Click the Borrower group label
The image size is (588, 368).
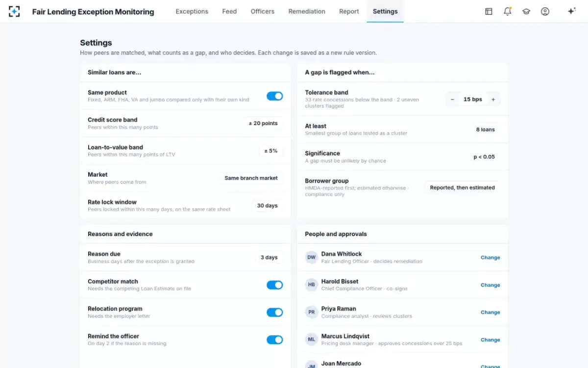[326, 181]
